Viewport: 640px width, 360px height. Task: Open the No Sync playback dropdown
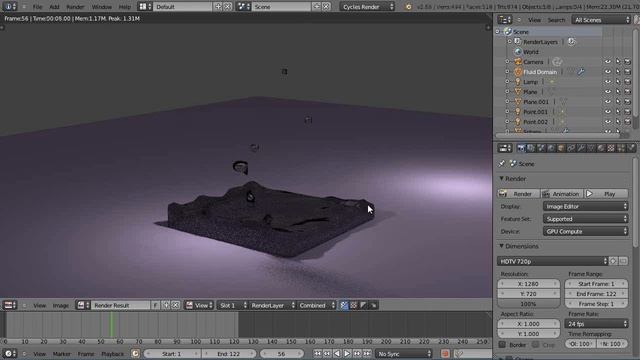403,353
